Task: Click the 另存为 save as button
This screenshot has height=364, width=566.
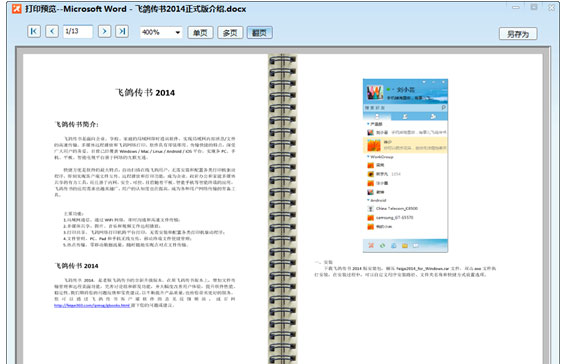Action: click(x=518, y=34)
